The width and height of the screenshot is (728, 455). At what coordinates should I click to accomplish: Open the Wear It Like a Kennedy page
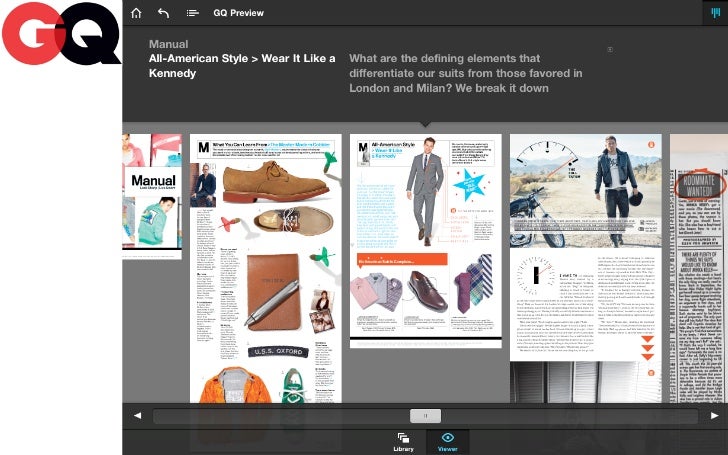tap(425, 241)
